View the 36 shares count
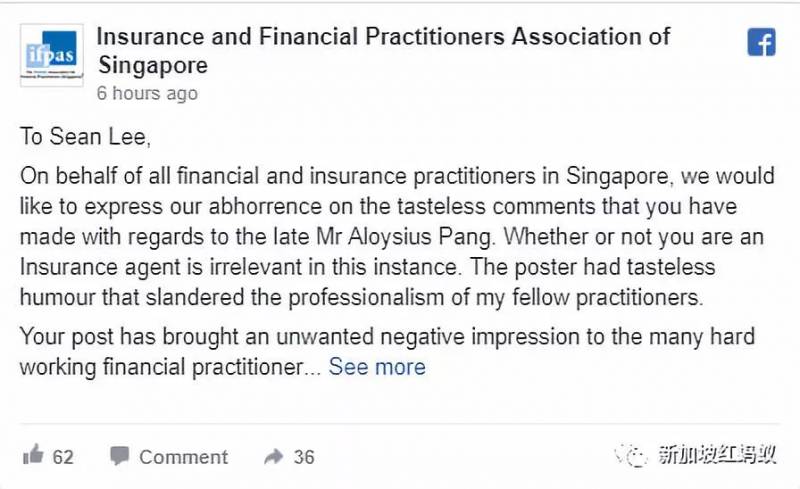The height and width of the screenshot is (489, 800). tap(304, 457)
